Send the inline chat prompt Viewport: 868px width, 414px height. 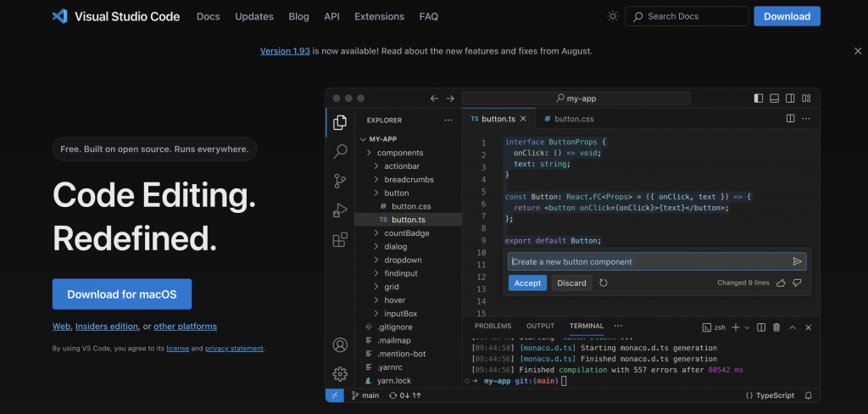pos(797,261)
